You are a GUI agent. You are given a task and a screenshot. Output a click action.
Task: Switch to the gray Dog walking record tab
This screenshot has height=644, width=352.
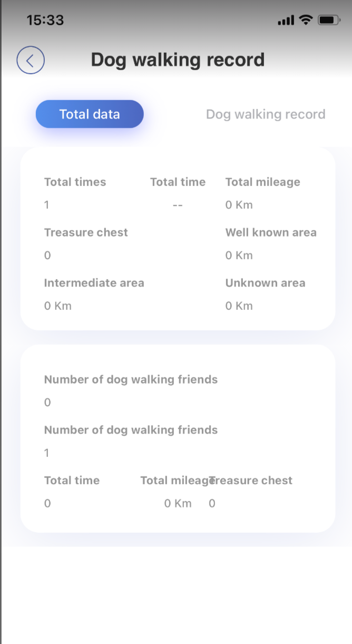point(266,114)
